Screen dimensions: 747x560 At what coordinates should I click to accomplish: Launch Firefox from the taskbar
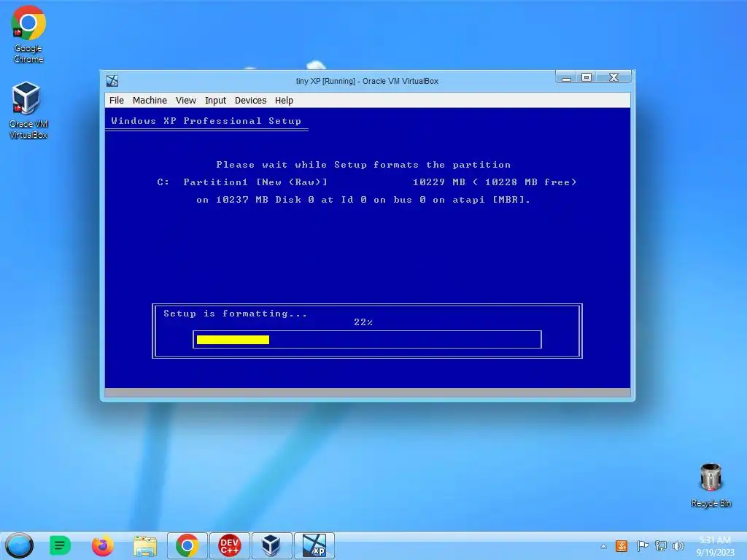[102, 545]
